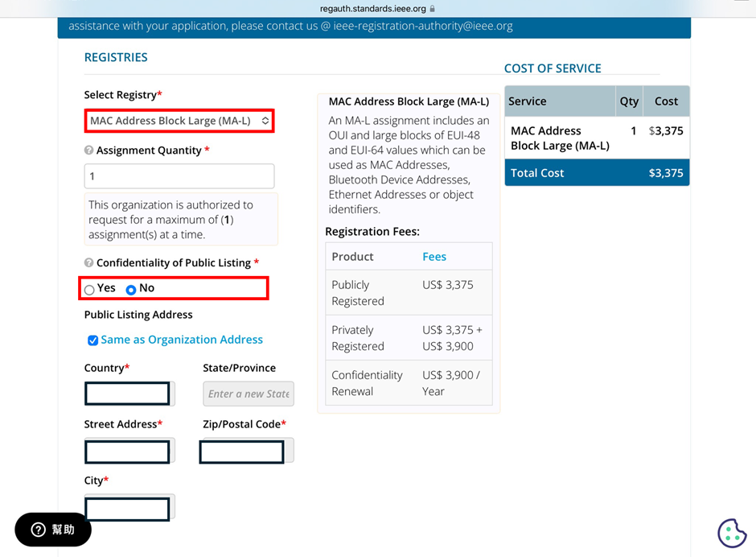756x557 pixels.
Task: Click the Assignment Quantity input field
Action: pos(179,176)
